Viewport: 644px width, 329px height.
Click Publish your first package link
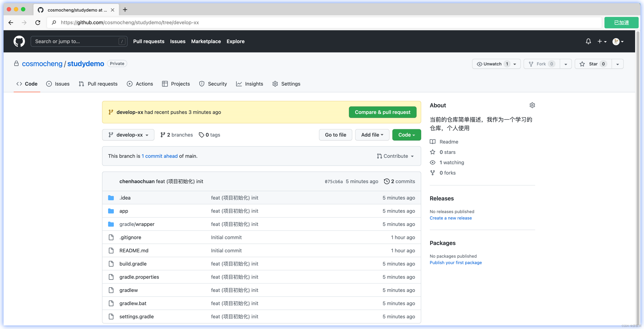tap(456, 262)
